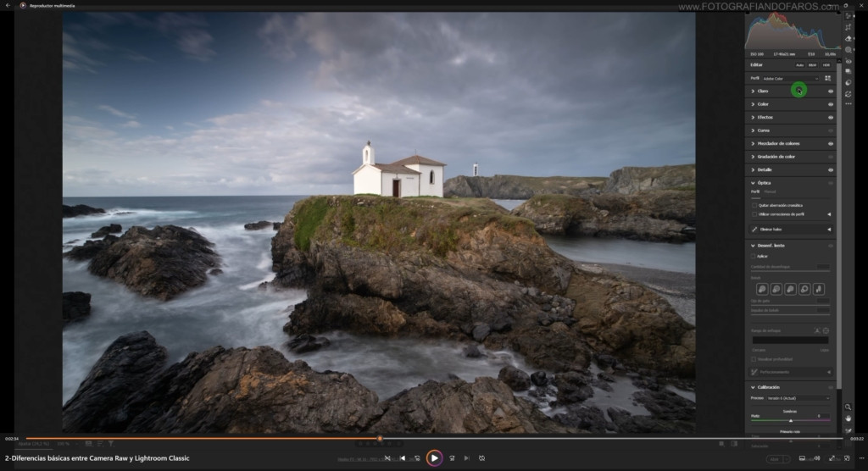Select the first bokeh shape icon
Screen dimensions: 868x471
(x=762, y=289)
